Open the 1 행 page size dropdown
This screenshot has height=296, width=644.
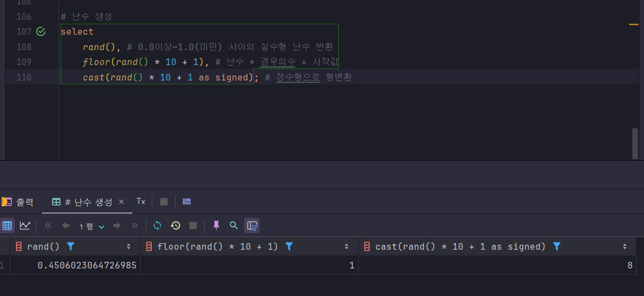92,227
